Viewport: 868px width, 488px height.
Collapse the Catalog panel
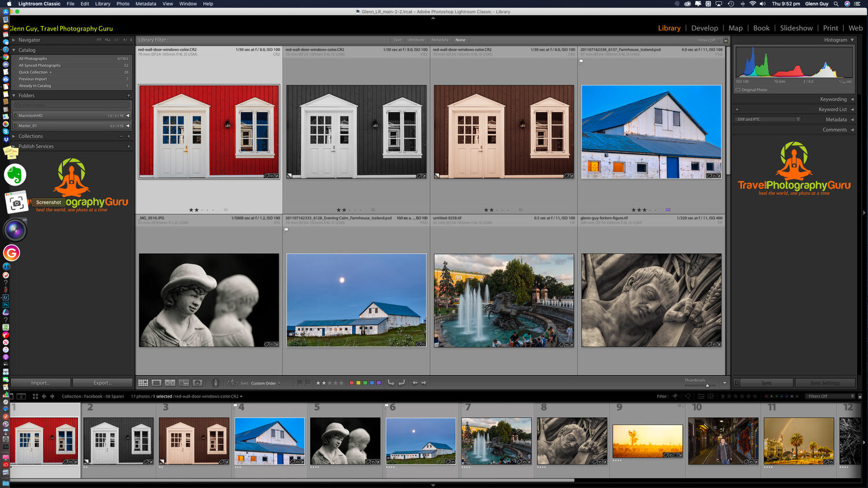click(x=14, y=50)
